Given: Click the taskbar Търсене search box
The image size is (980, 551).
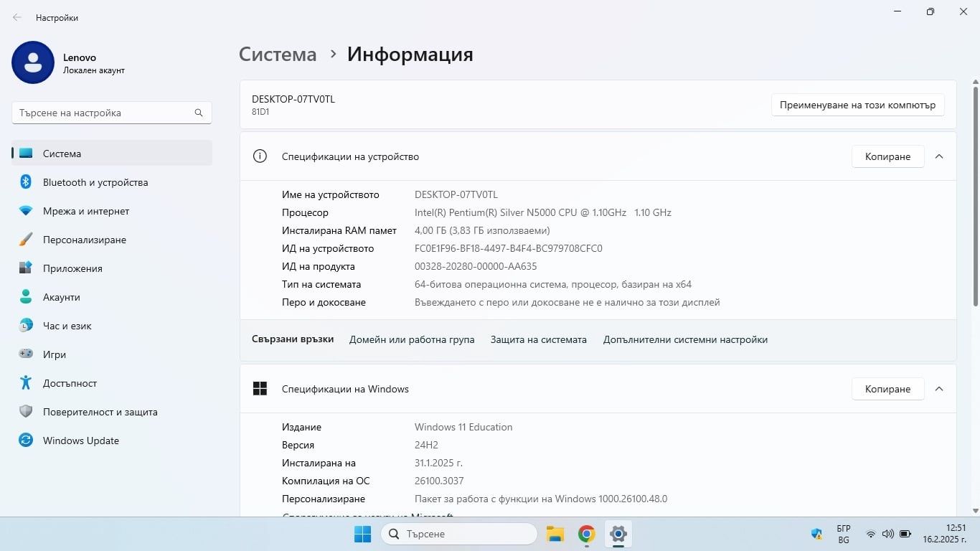Looking at the screenshot, I should (459, 534).
